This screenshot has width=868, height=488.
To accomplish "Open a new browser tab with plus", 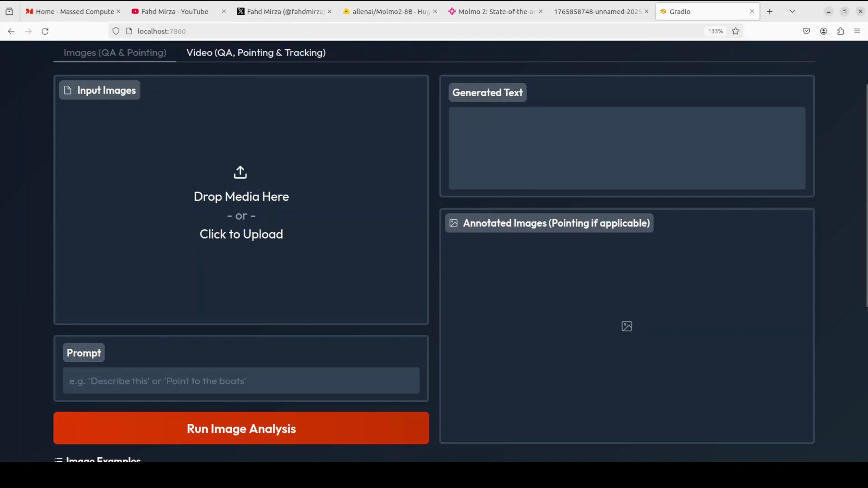I will coord(770,11).
